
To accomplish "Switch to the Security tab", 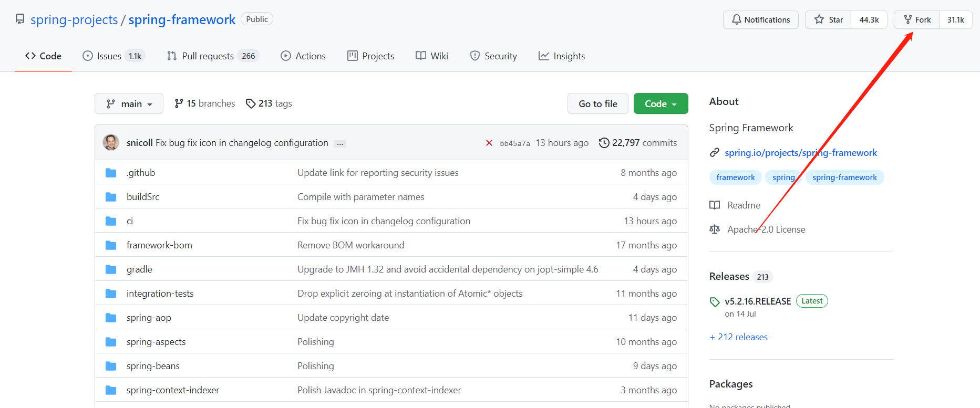I will tap(493, 56).
